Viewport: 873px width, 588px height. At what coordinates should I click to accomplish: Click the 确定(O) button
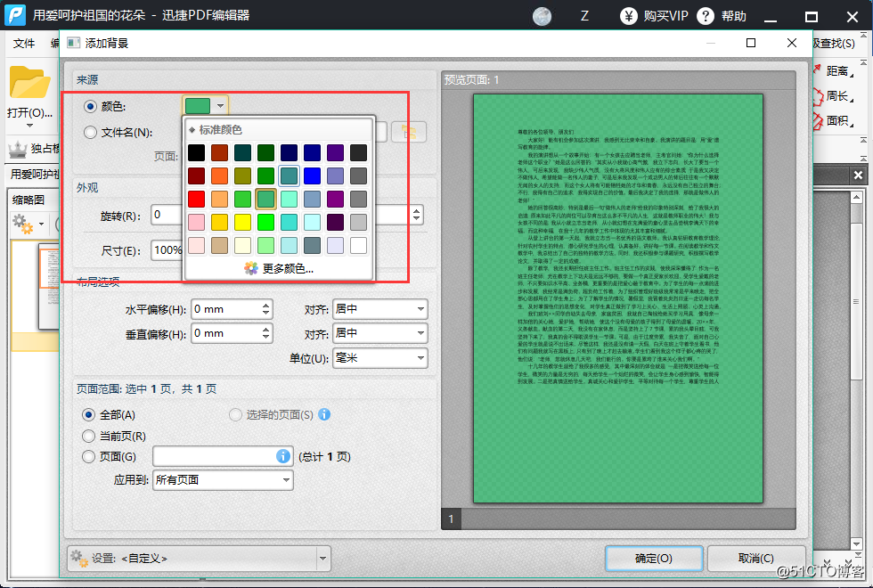pos(654,559)
